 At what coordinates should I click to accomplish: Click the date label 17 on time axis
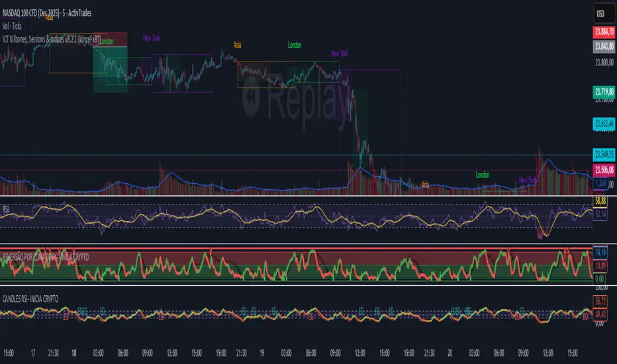click(33, 353)
